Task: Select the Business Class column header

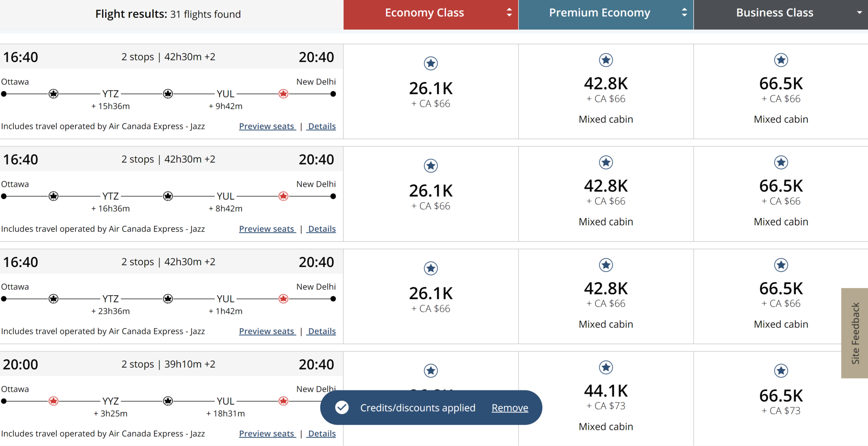Action: coord(781,15)
